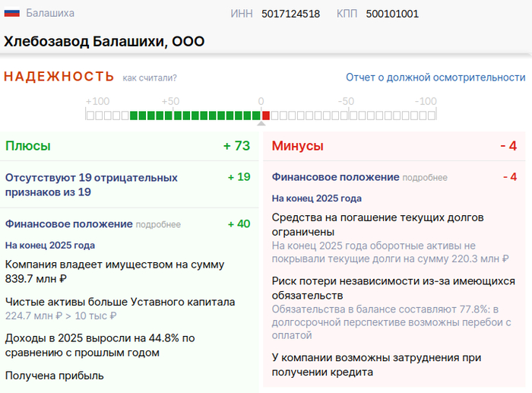
Task: Click 'На конец 2025 года' under Плюсы
Action: [x=50, y=246]
